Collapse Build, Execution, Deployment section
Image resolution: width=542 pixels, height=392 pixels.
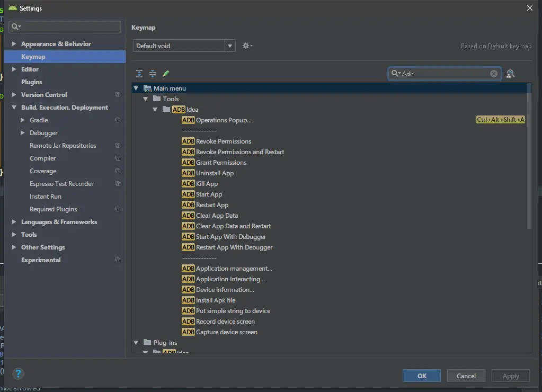point(14,108)
